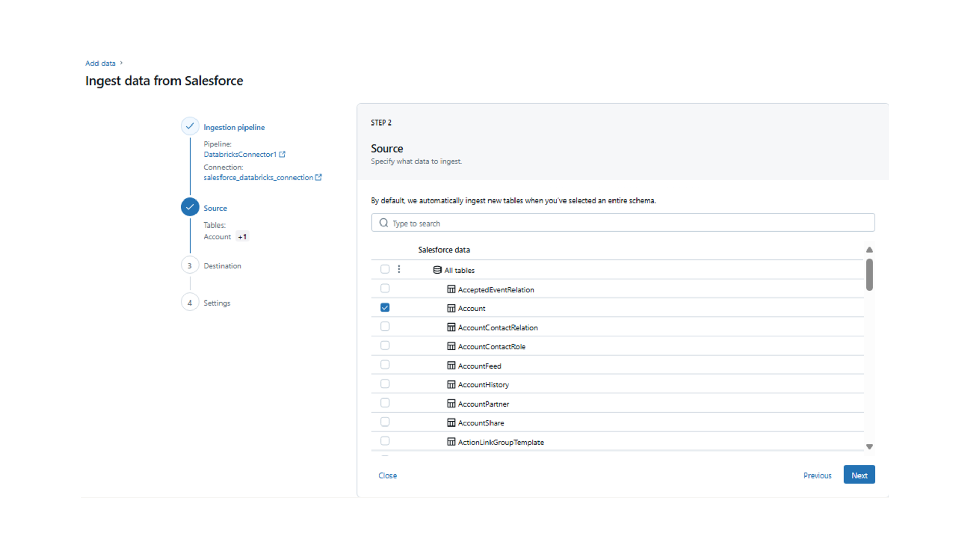This screenshot has width=980, height=551.
Task: Open salesforce_databricks_connection external link icon
Action: tap(318, 177)
